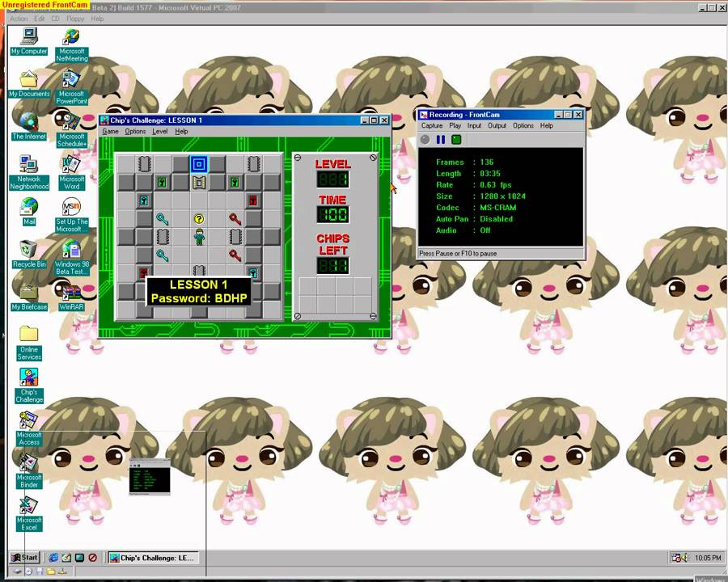Click The Internet desktop icon
Image resolution: width=728 pixels, height=582 pixels.
point(29,126)
